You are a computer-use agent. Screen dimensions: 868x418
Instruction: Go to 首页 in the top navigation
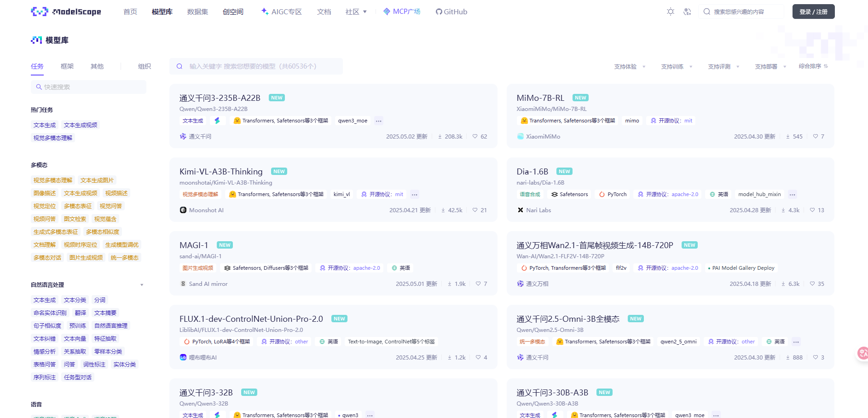click(x=130, y=12)
